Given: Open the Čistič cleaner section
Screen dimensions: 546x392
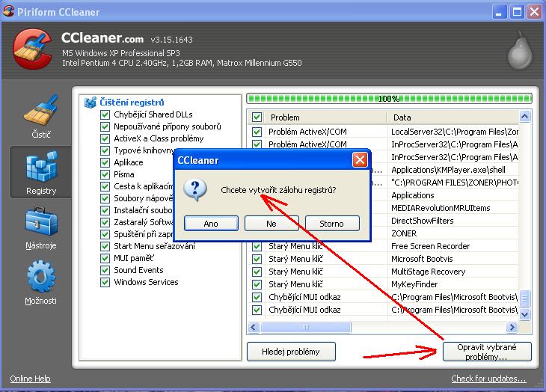Looking at the screenshot, I should pyautogui.click(x=40, y=116).
